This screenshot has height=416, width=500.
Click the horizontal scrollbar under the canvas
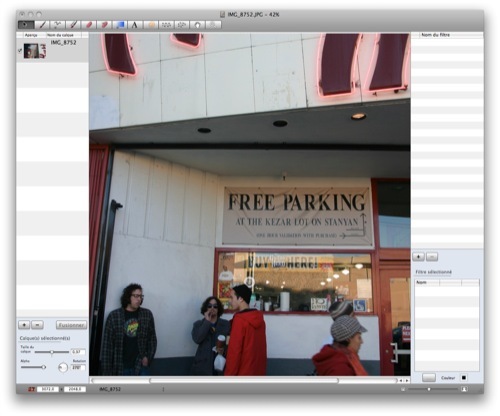244,380
